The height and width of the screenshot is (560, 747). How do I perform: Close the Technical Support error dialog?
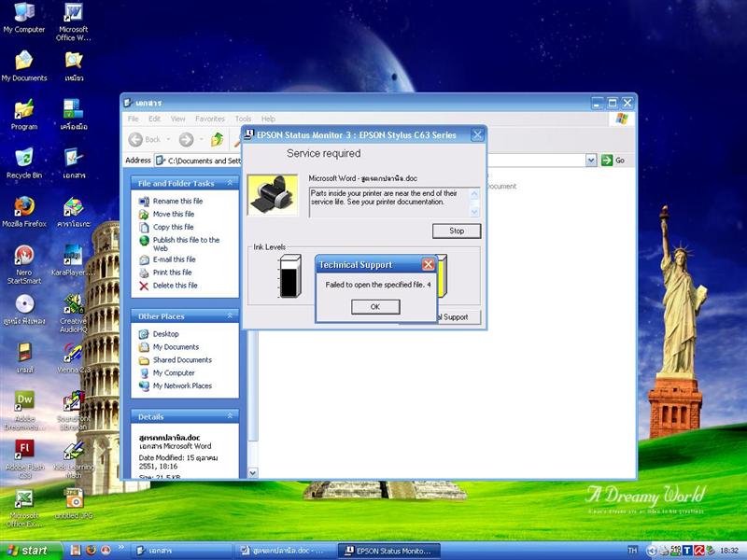pos(429,264)
